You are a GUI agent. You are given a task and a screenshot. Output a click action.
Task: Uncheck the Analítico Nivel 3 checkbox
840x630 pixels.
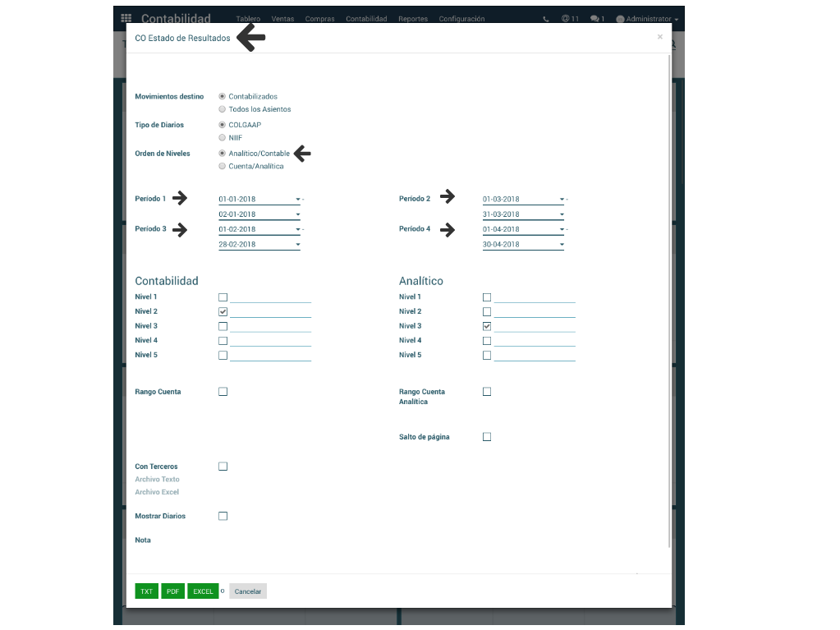[487, 326]
